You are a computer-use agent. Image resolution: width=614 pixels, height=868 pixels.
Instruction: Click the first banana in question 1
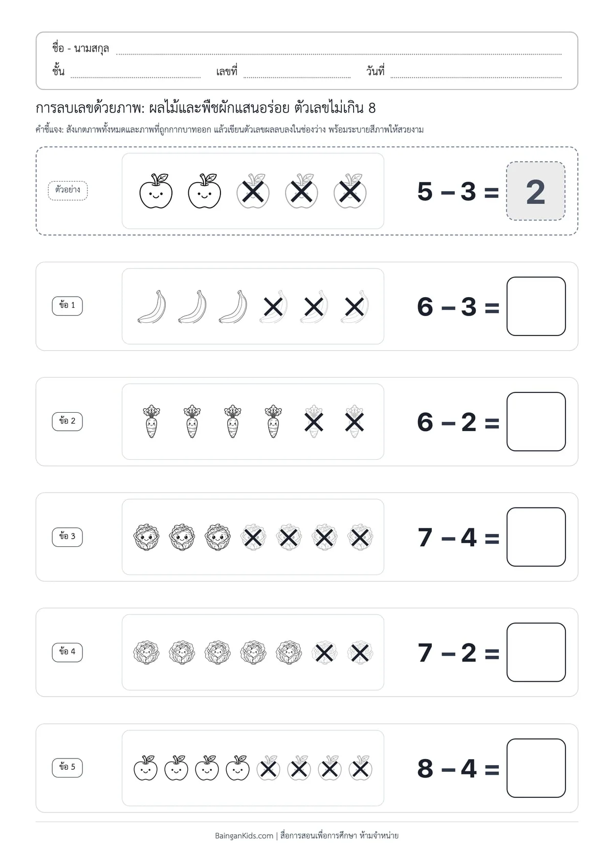coord(152,306)
